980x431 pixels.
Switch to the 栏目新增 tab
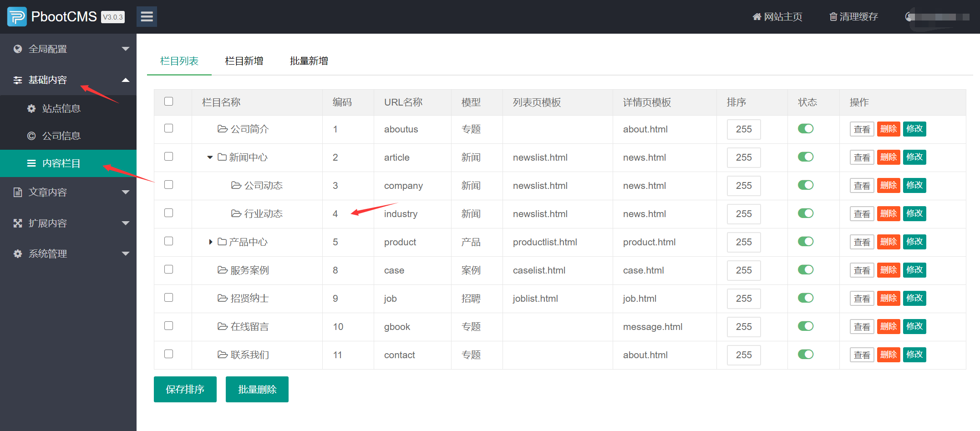244,61
